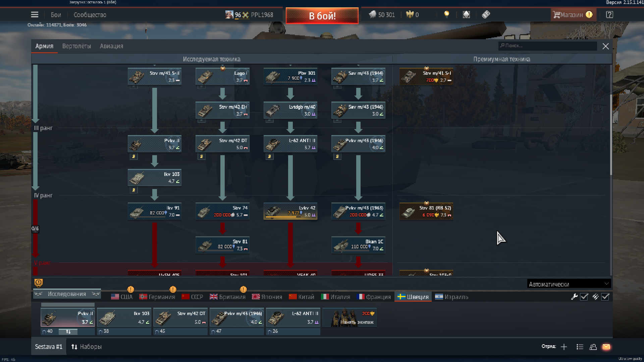Image resolution: width=644 pixels, height=362 pixels.
Task: Select the Италия nation tab
Action: pyautogui.click(x=335, y=297)
